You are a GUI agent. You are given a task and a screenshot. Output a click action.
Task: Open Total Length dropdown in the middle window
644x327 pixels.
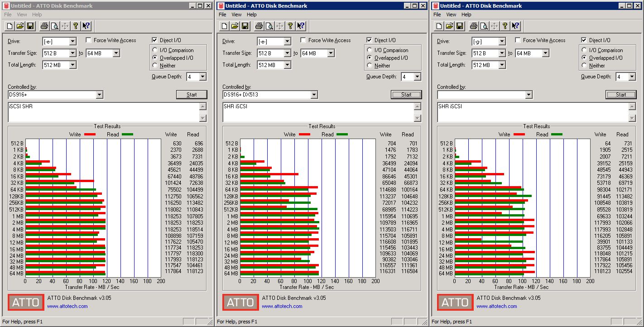pyautogui.click(x=287, y=65)
